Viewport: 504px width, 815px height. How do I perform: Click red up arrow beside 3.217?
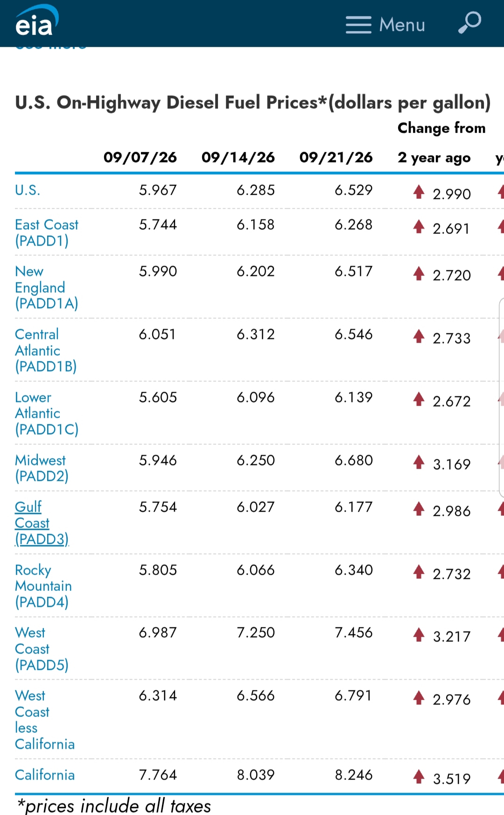click(419, 634)
